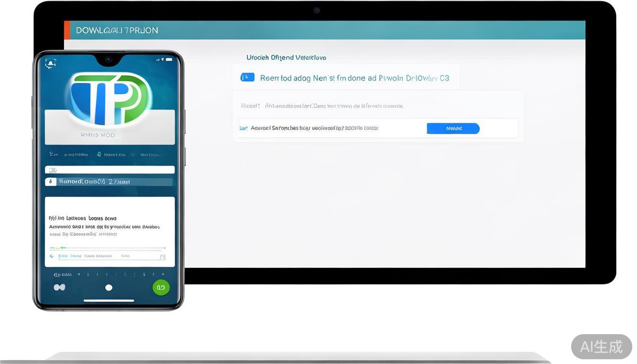The height and width of the screenshot is (364, 637).
Task: Tap the profile sync icon at phone top-left
Action: tap(51, 63)
